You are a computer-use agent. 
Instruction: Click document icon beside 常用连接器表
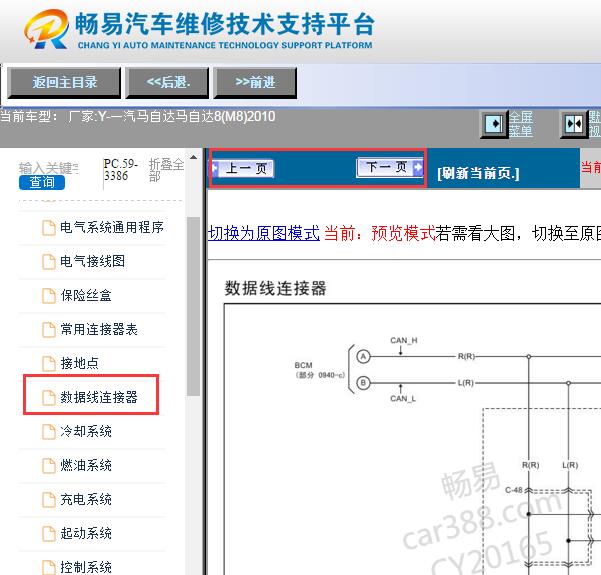pos(49,330)
